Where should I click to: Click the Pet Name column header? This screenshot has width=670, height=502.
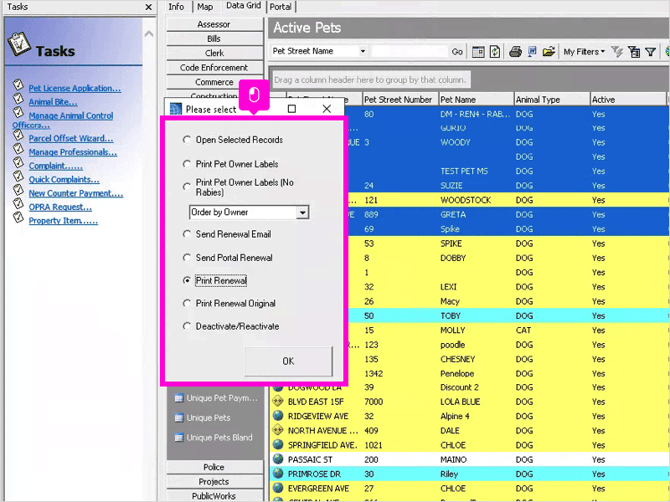point(476,100)
